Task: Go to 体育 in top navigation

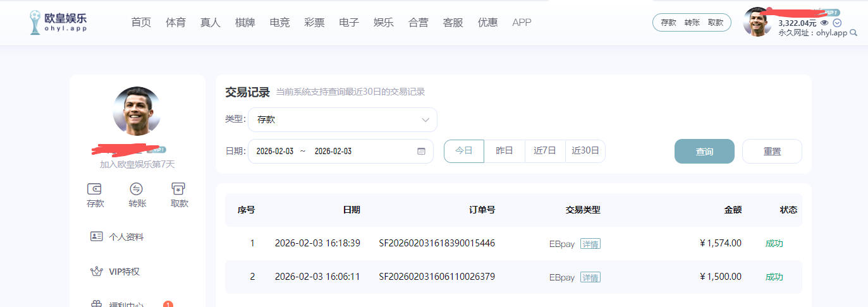Action: 176,23
